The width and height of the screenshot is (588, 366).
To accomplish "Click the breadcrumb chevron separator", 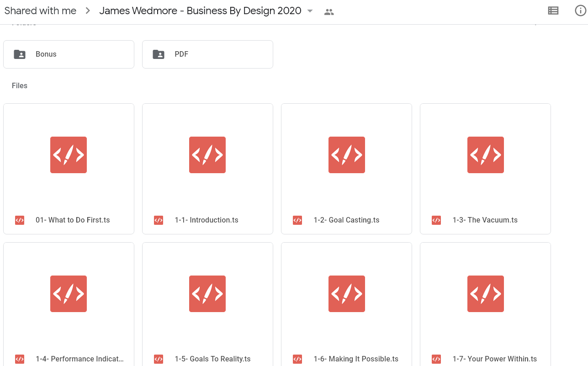I will point(88,11).
